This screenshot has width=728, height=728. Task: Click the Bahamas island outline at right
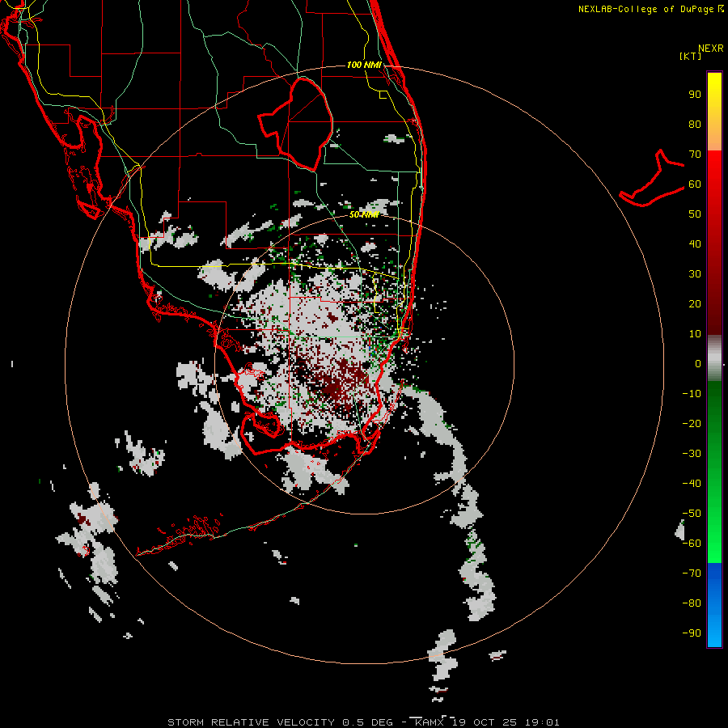652,178
